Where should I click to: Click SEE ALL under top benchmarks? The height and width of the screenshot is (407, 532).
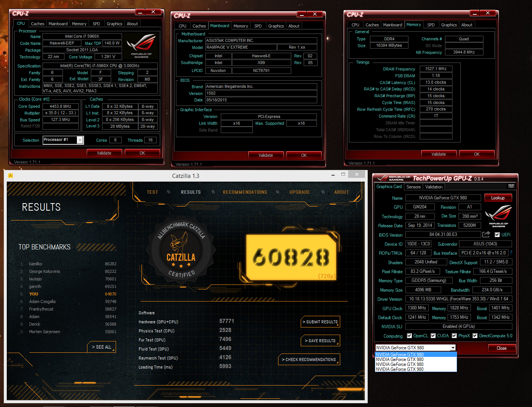102,347
